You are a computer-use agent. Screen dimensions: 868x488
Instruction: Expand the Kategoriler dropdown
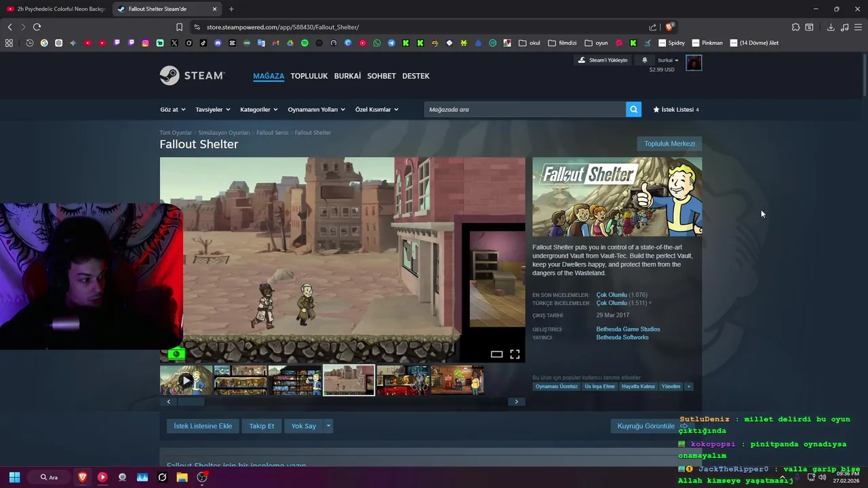tap(259, 109)
